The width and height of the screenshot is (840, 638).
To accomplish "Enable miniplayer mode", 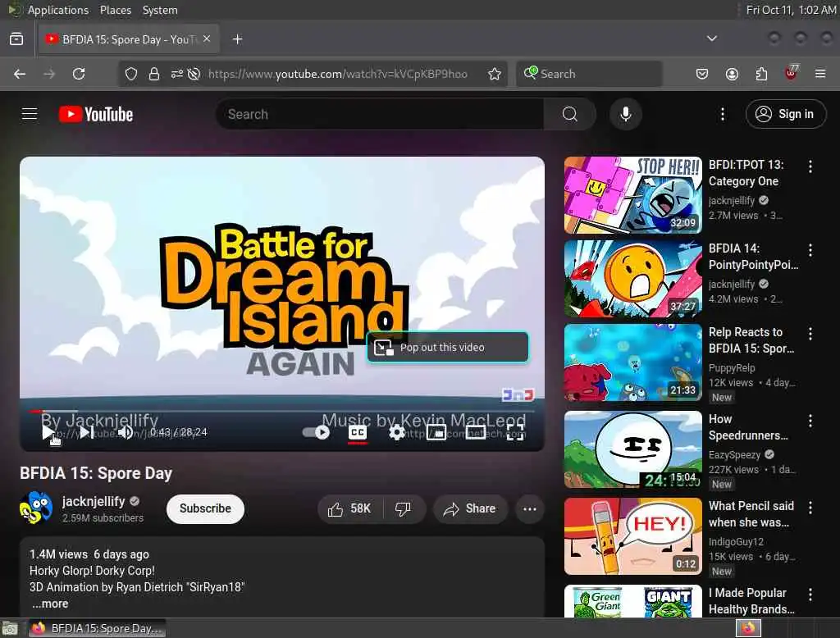I will [x=436, y=432].
